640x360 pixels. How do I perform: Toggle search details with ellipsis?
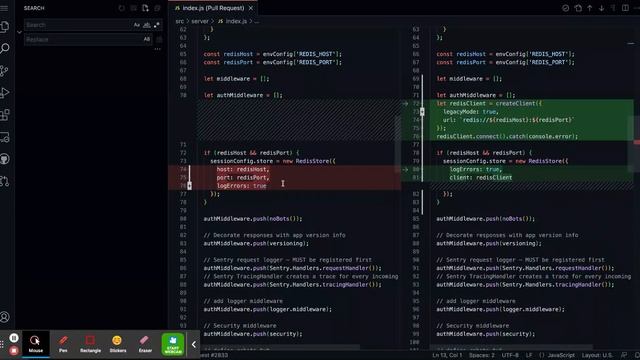(x=158, y=49)
